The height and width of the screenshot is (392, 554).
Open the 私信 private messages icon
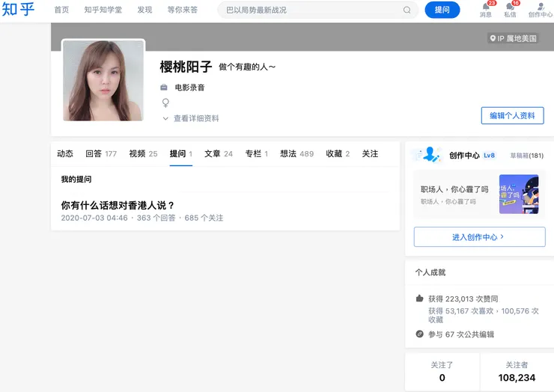click(510, 7)
